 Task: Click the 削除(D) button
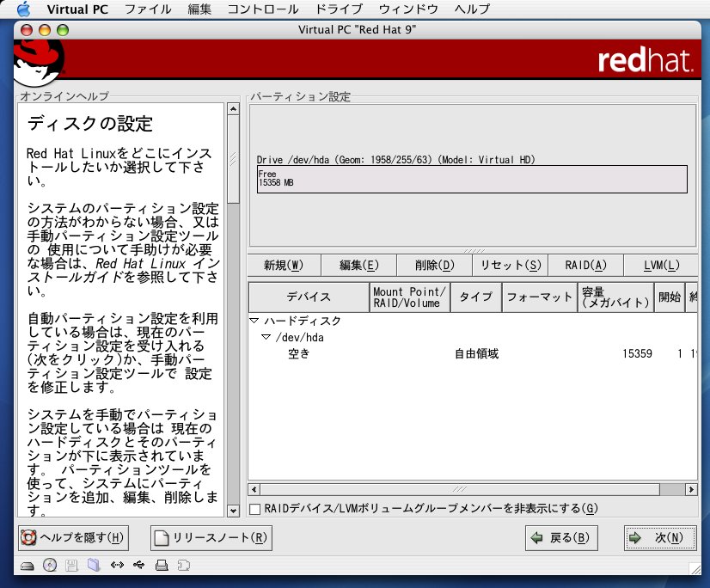[x=435, y=266]
